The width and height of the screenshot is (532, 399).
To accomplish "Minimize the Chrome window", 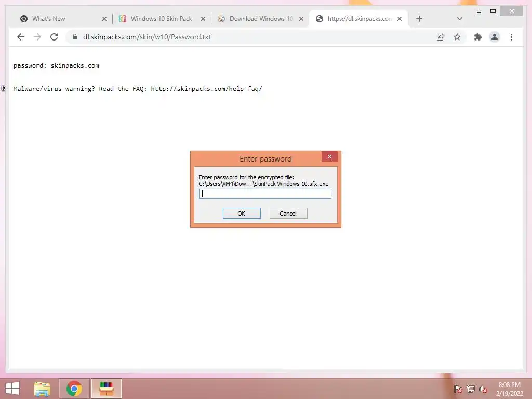I will [478, 11].
